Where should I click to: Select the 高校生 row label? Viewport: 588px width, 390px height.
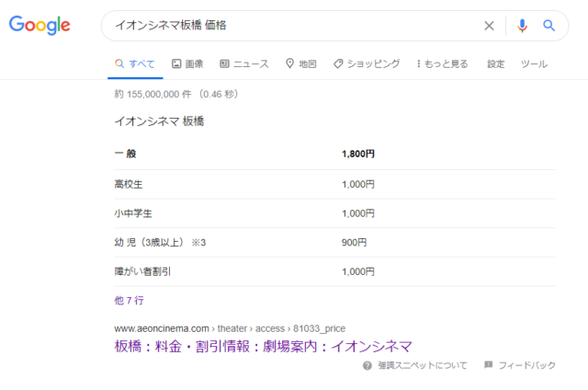click(129, 184)
